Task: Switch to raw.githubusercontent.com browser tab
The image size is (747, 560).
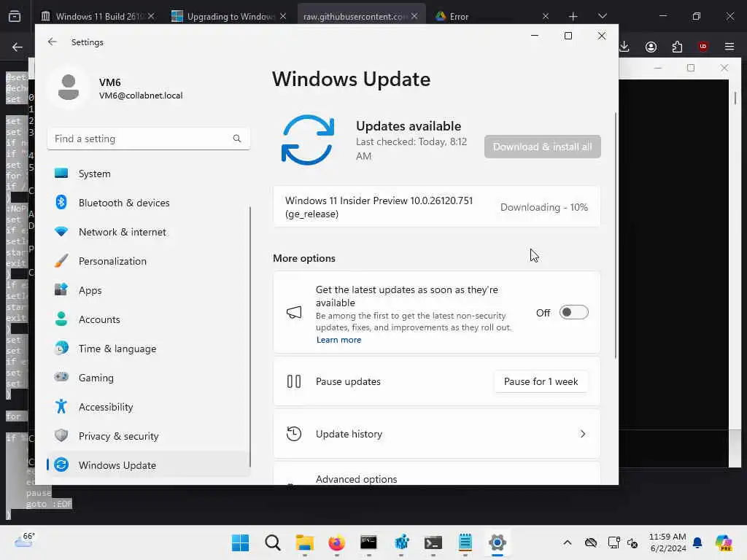Action: tap(360, 16)
